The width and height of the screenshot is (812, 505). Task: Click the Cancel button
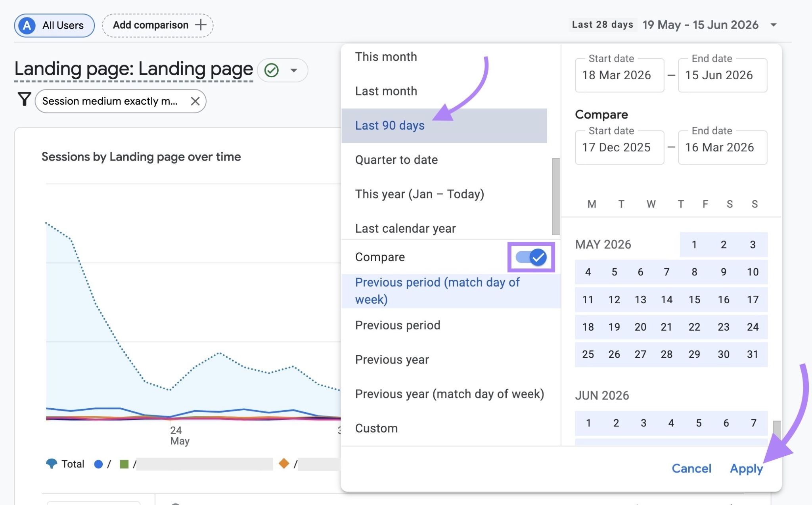click(x=691, y=469)
